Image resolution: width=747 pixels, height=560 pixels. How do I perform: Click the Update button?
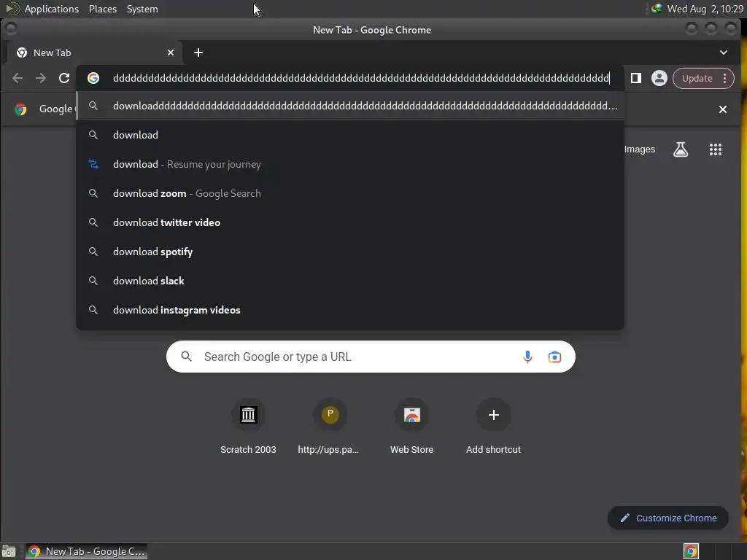click(697, 78)
